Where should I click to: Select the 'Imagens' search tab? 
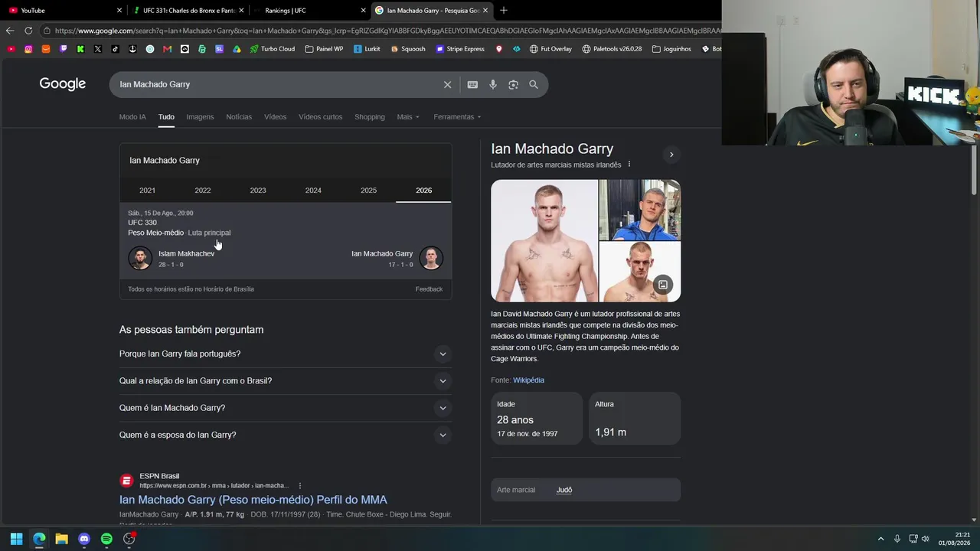pos(200,117)
